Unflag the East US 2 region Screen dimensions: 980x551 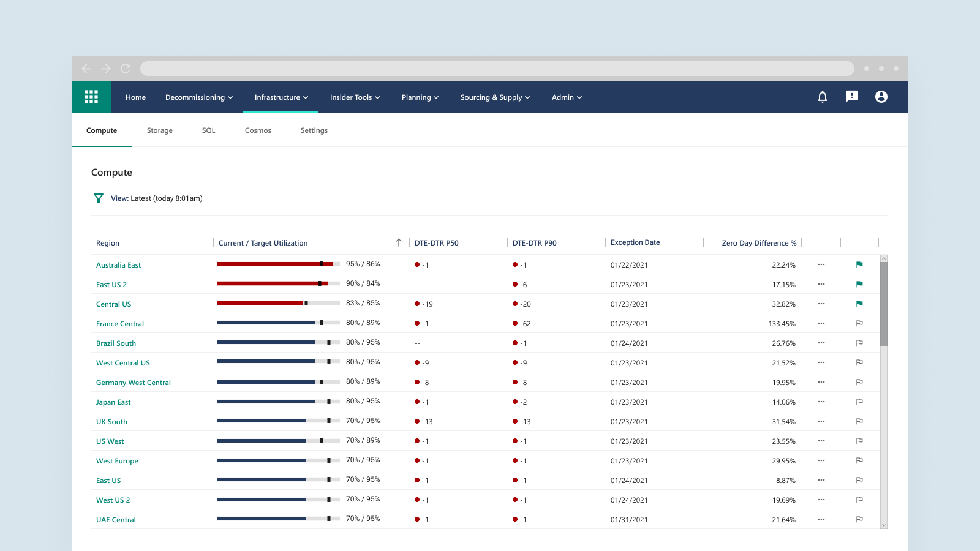pos(859,284)
